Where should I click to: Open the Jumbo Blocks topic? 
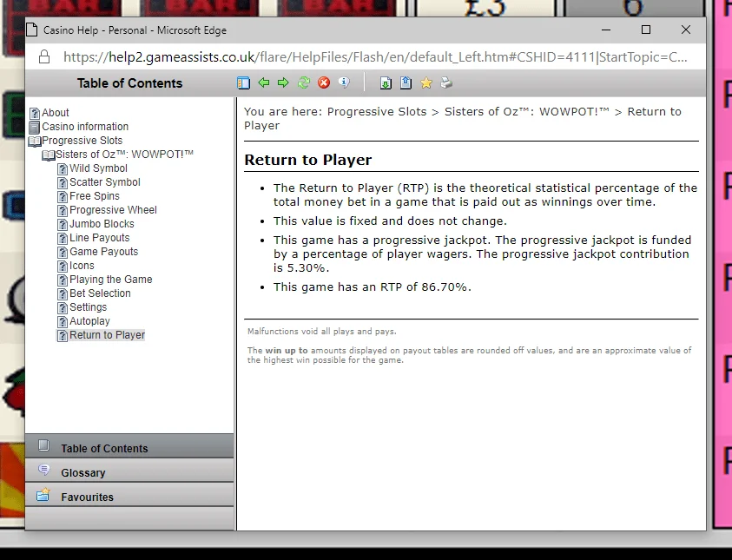click(x=102, y=224)
